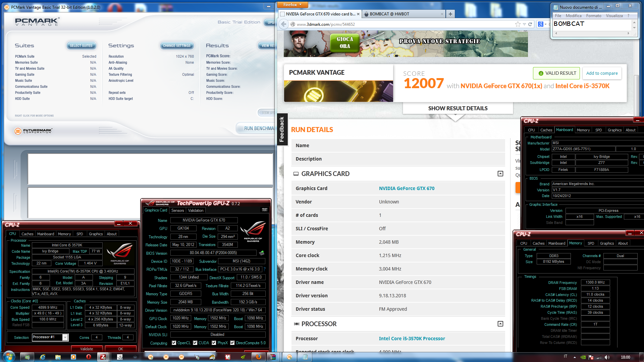Show hidden tray icons arrow

575,357
